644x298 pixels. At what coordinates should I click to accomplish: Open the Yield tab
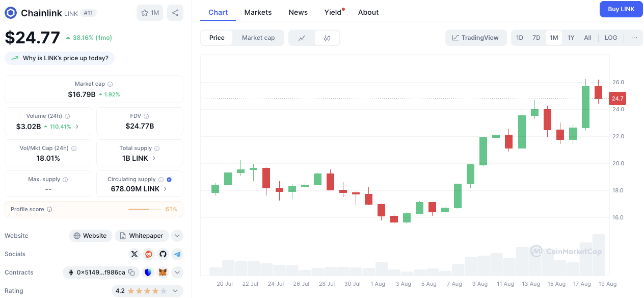coord(333,12)
